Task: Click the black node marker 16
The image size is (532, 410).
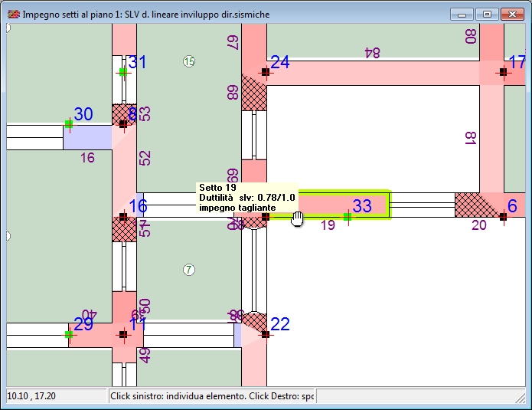Action: click(123, 216)
